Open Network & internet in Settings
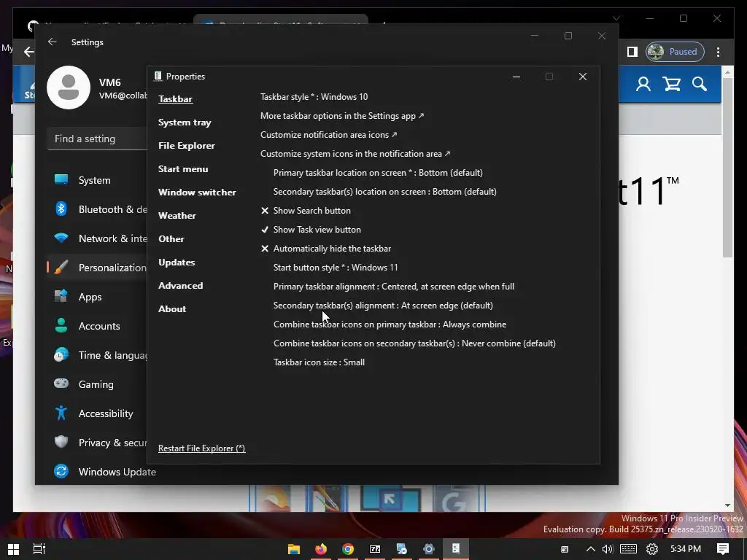The height and width of the screenshot is (560, 747). (x=99, y=238)
